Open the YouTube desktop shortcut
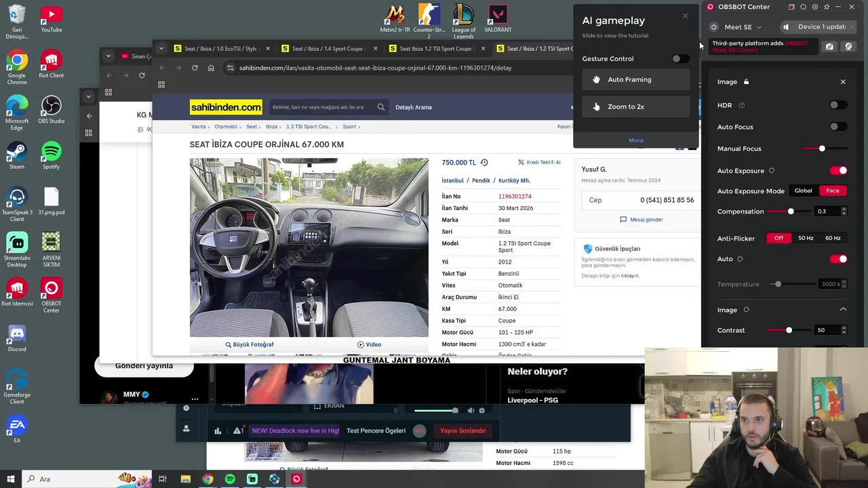The height and width of the screenshot is (488, 868). coord(52,19)
